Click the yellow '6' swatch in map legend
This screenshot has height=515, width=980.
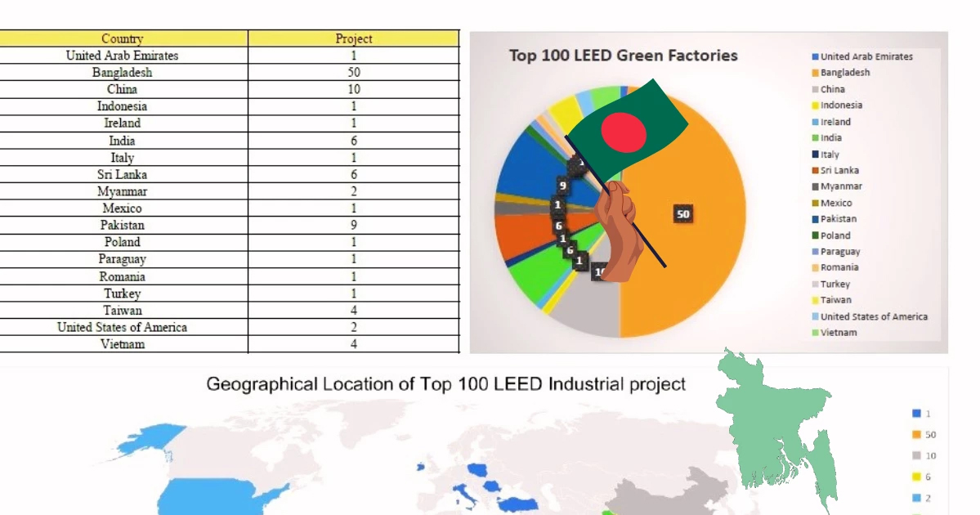915,477
